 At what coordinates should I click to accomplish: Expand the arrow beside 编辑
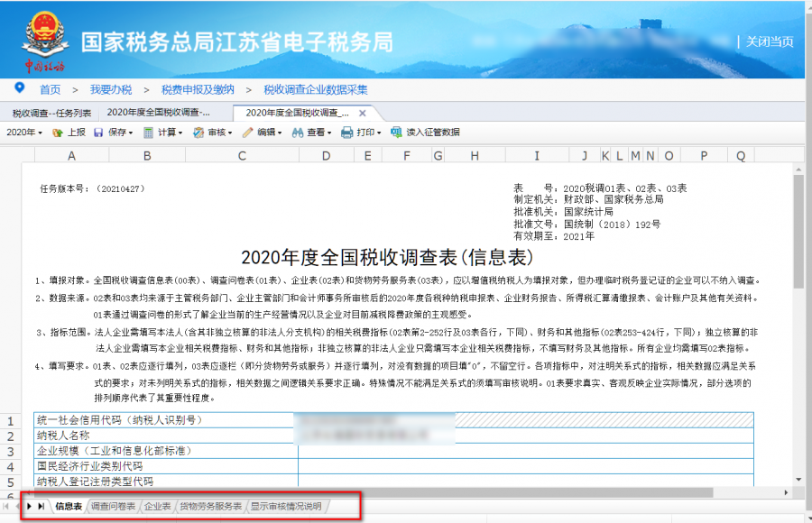(280, 133)
